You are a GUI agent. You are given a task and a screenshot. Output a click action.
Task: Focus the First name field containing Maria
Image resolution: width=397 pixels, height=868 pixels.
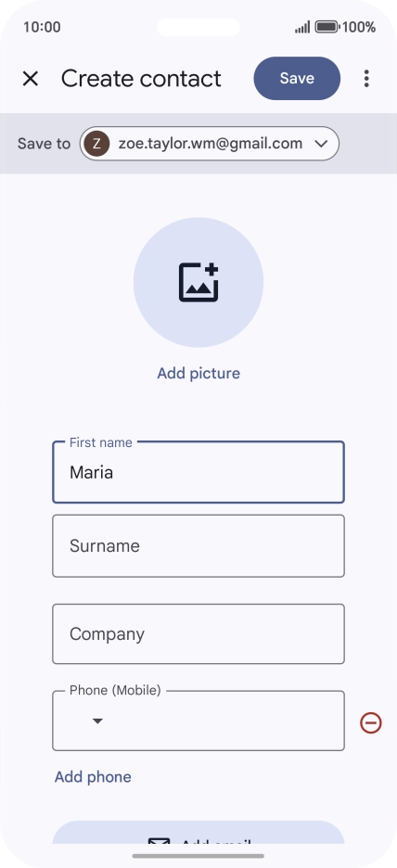(x=198, y=472)
